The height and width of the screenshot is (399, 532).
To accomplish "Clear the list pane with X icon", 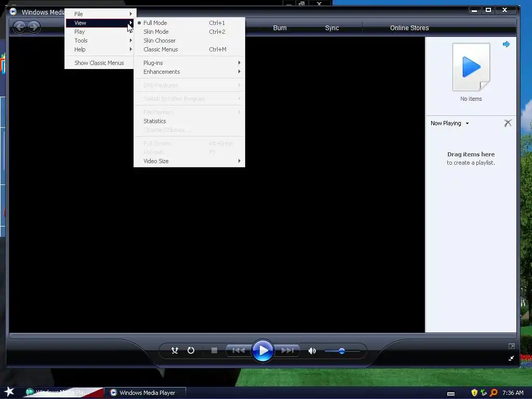I will (x=508, y=123).
